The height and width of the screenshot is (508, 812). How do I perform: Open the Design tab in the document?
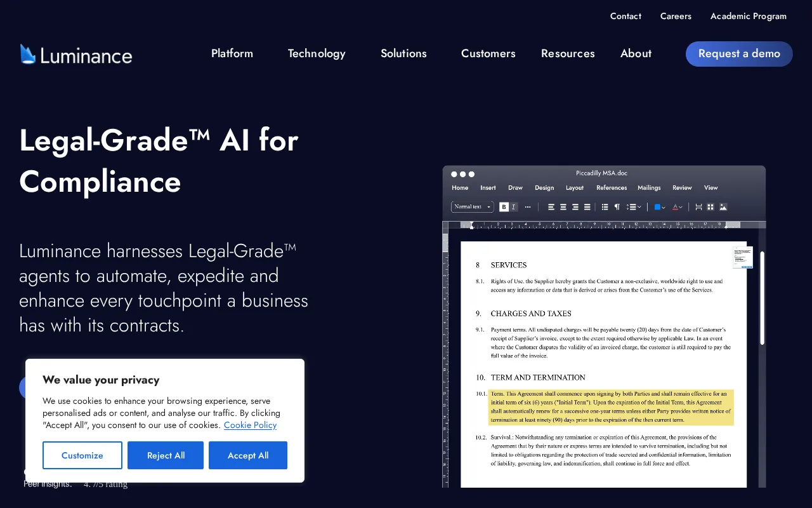[544, 188]
